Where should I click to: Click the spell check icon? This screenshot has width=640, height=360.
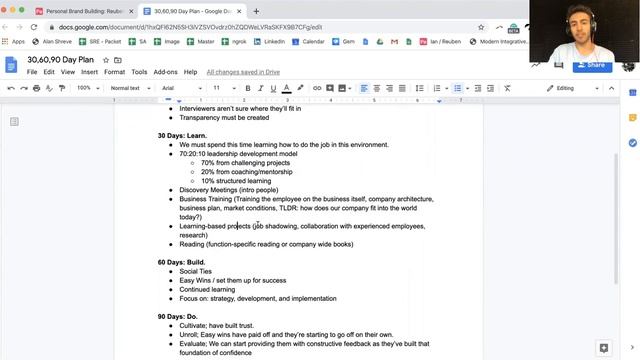pos(49,88)
